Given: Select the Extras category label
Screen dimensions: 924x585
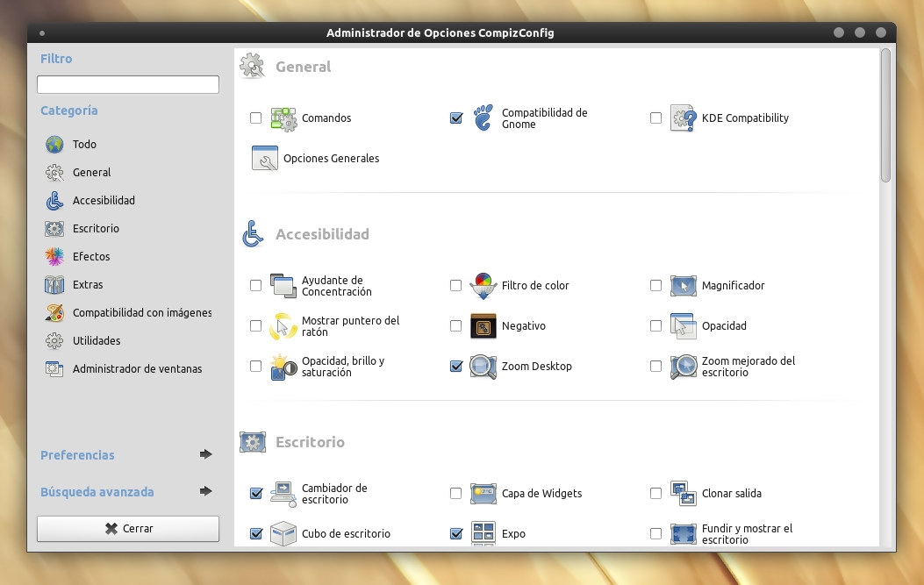Looking at the screenshot, I should click(x=88, y=284).
